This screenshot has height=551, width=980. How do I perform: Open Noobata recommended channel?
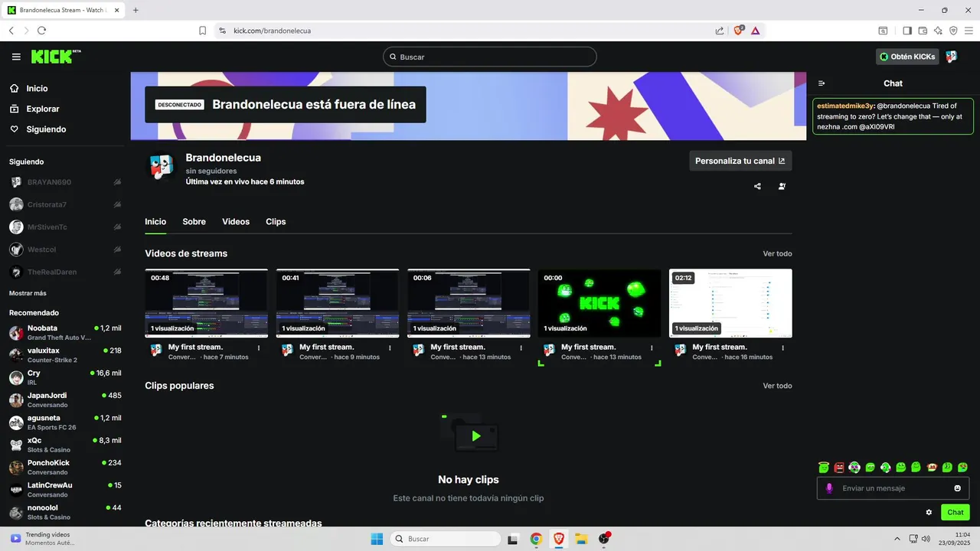64,332
